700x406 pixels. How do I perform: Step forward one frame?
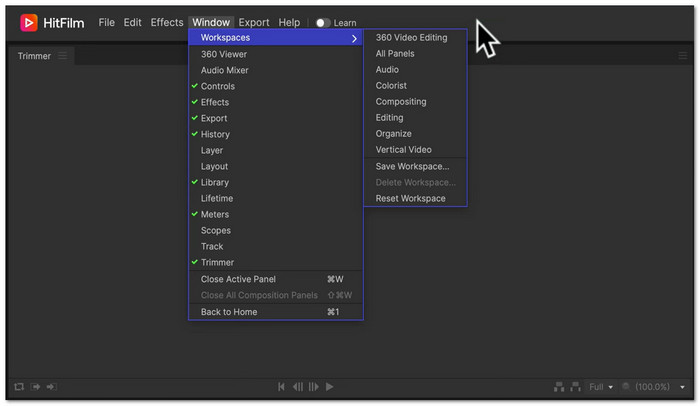[314, 387]
